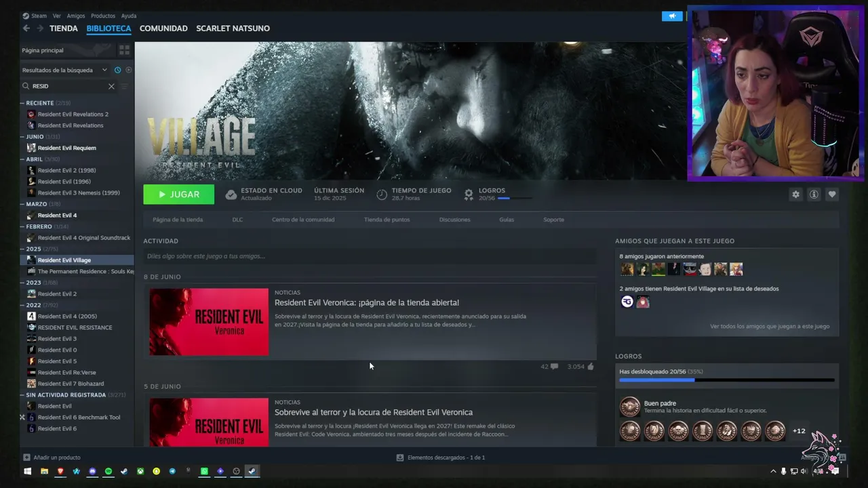Viewport: 868px width, 488px height.
Task: Open Brave browser from the taskbar
Action: [x=60, y=471]
